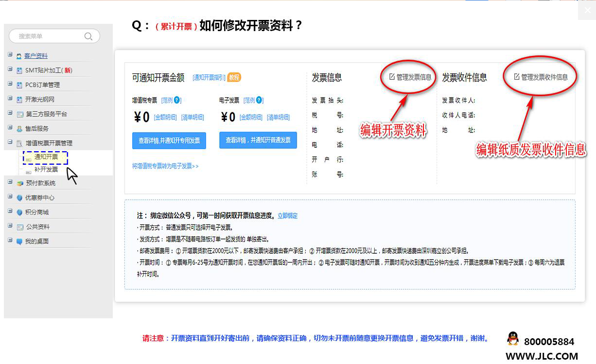596x364 pixels.
Task: Click 查看详情,并通知开专用发票 button
Action: pyautogui.click(x=169, y=140)
